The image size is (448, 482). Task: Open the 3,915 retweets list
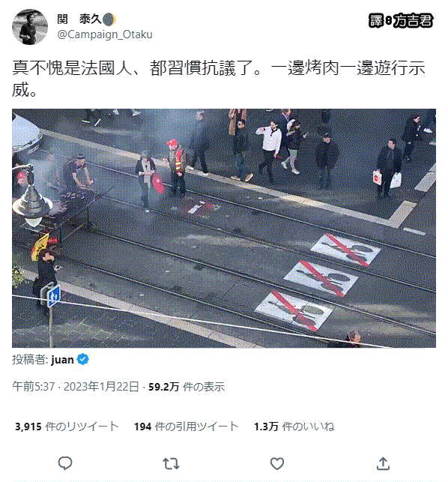67,427
